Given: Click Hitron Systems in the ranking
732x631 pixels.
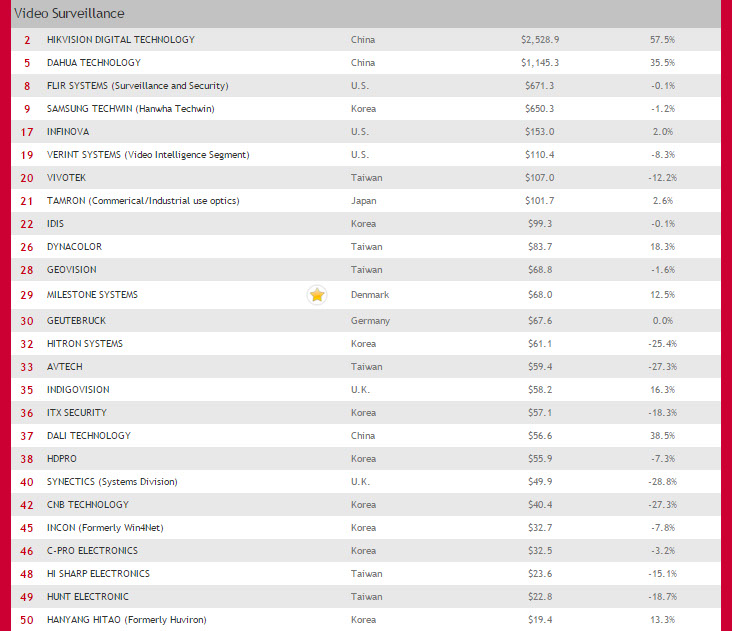Looking at the screenshot, I should tap(85, 344).
